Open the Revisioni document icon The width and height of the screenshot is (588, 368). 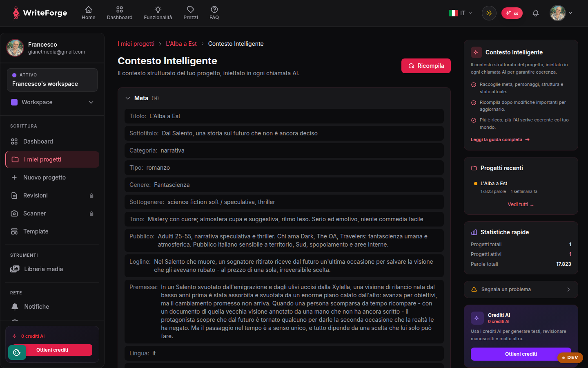(14, 195)
